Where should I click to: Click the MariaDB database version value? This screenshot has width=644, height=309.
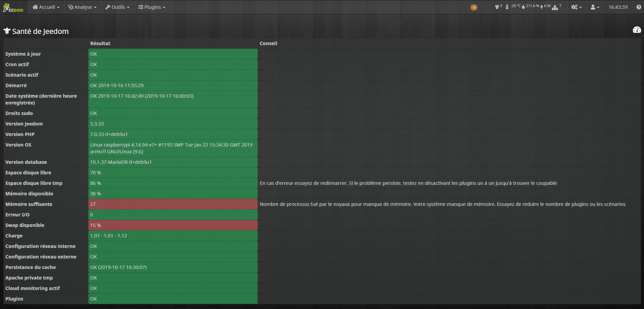(121, 162)
